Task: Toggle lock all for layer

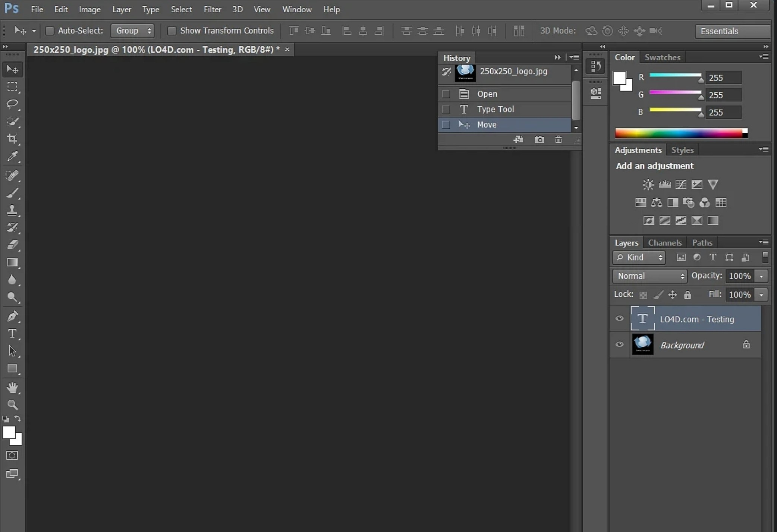Action: [x=688, y=295]
